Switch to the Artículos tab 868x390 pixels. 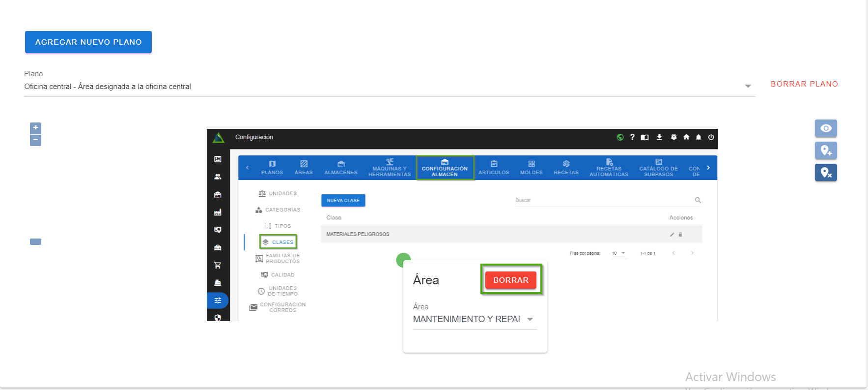[494, 168]
